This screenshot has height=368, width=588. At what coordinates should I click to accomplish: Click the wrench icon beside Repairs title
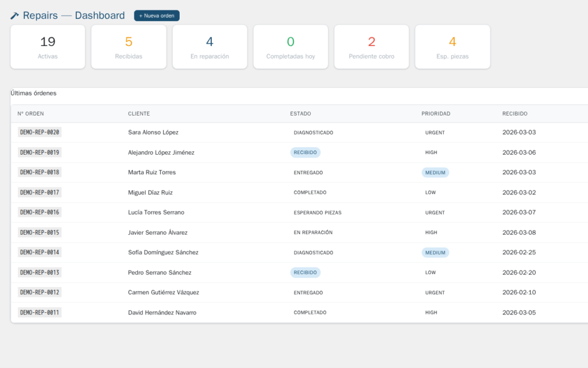[x=14, y=16]
